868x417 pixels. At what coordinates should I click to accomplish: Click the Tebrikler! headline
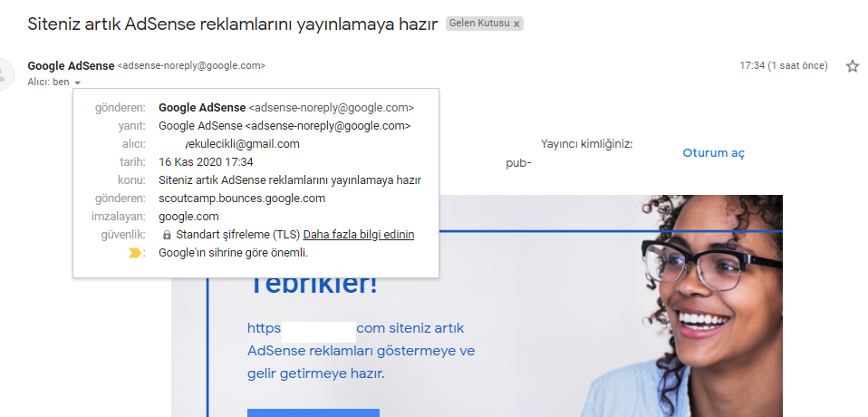click(x=313, y=284)
